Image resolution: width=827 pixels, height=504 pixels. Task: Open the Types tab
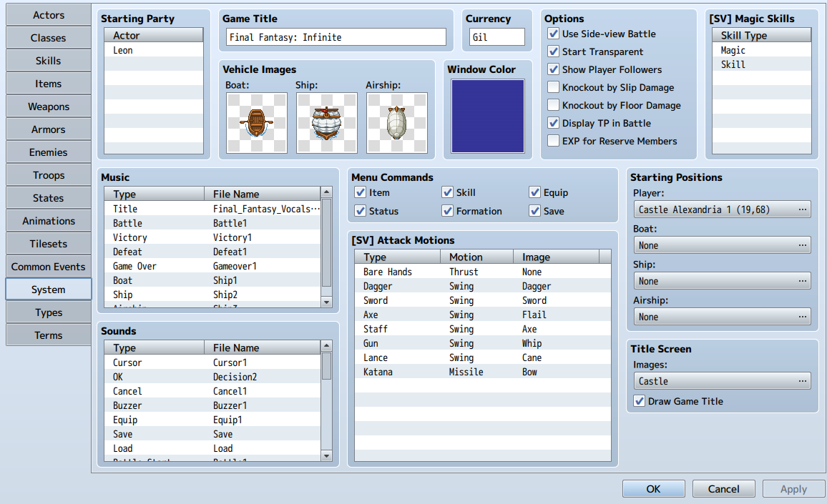point(49,312)
